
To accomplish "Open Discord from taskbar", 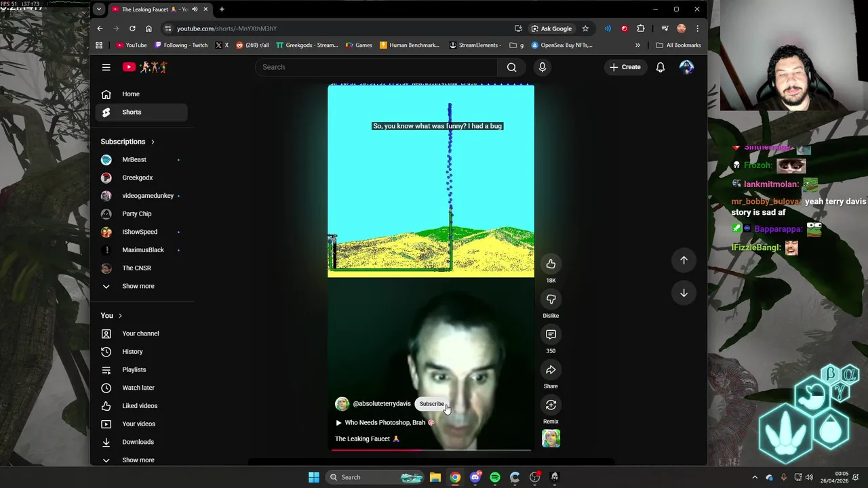I will pos(475,477).
